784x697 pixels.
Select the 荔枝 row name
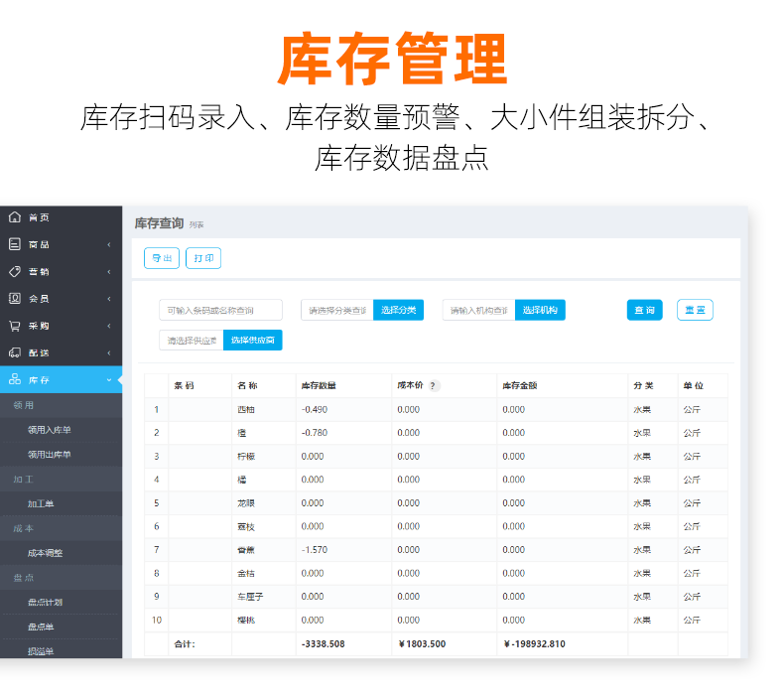pos(246,527)
